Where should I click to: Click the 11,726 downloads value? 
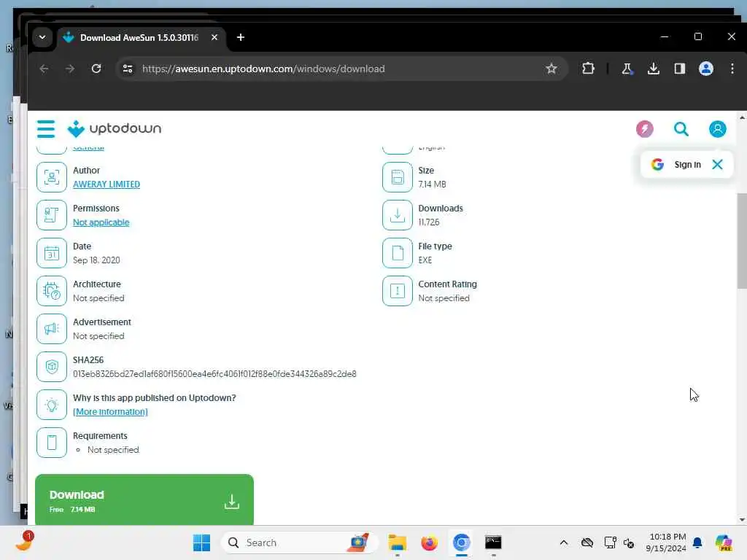(429, 222)
